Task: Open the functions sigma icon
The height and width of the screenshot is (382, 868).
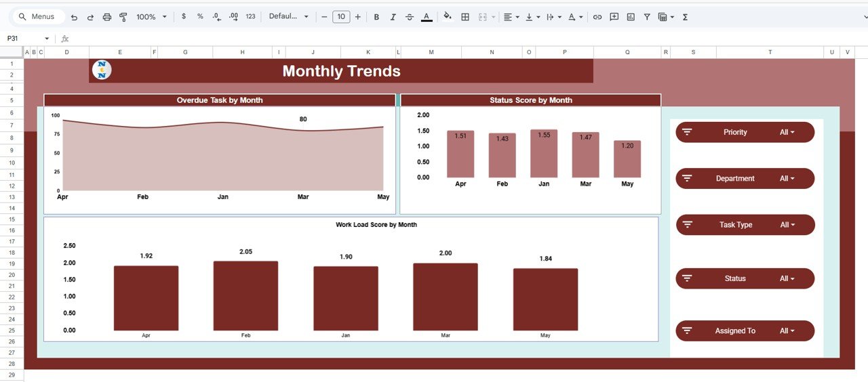Action: [685, 17]
